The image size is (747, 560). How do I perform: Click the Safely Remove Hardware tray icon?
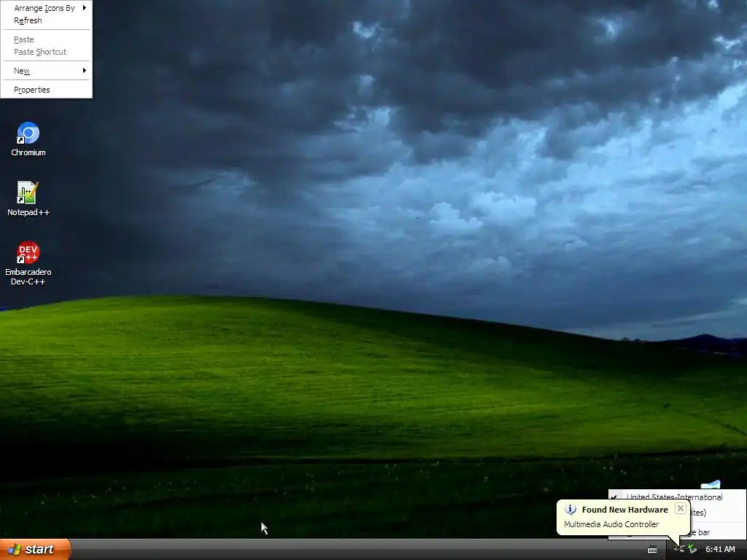[x=692, y=550]
